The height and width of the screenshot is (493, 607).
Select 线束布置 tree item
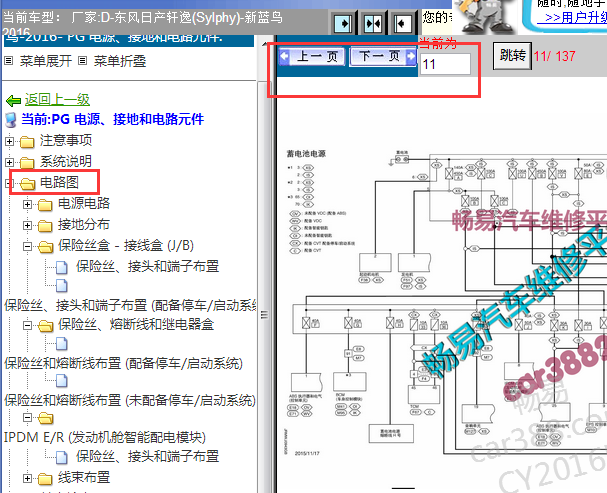point(84,478)
